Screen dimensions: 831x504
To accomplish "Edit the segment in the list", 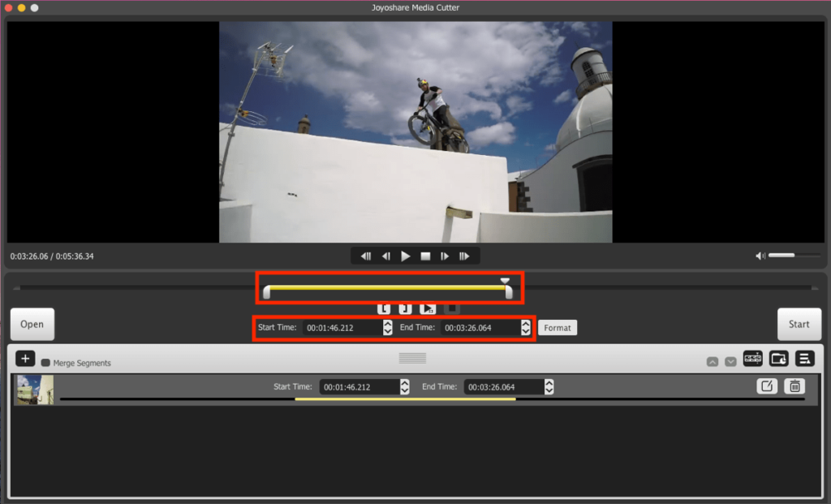I will point(766,386).
